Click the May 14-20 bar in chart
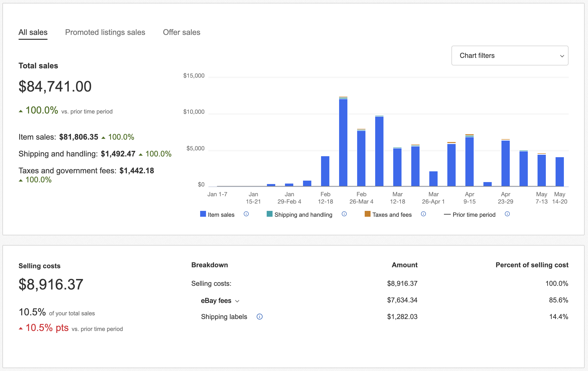Image resolution: width=588 pixels, height=371 pixels. click(559, 172)
